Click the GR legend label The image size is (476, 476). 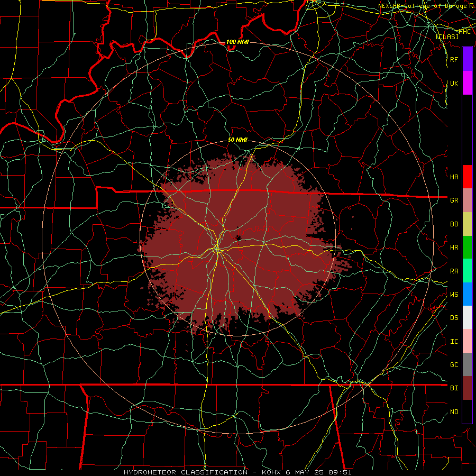click(454, 200)
